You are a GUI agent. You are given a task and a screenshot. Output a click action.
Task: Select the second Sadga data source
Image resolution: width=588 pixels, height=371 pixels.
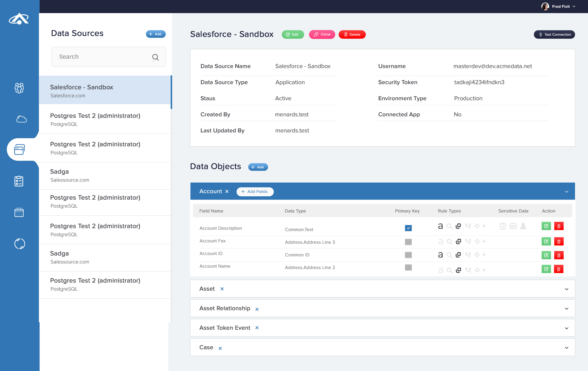[105, 257]
